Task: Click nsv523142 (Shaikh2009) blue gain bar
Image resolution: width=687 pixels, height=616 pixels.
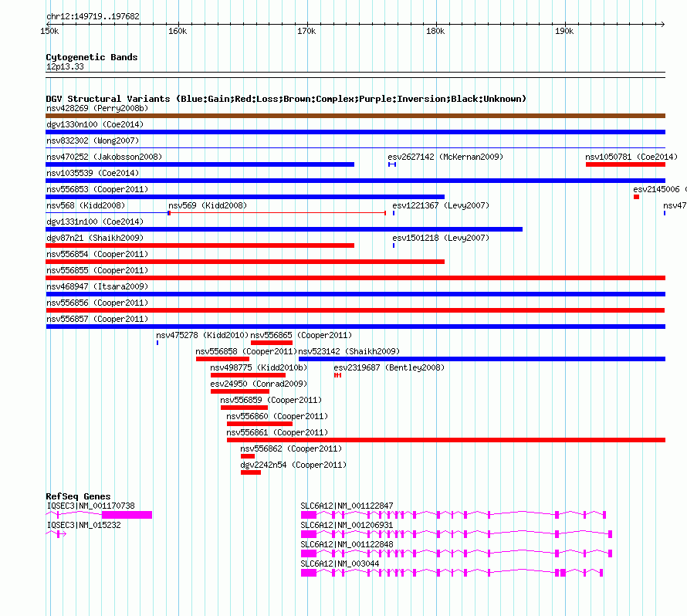Action: [482, 359]
